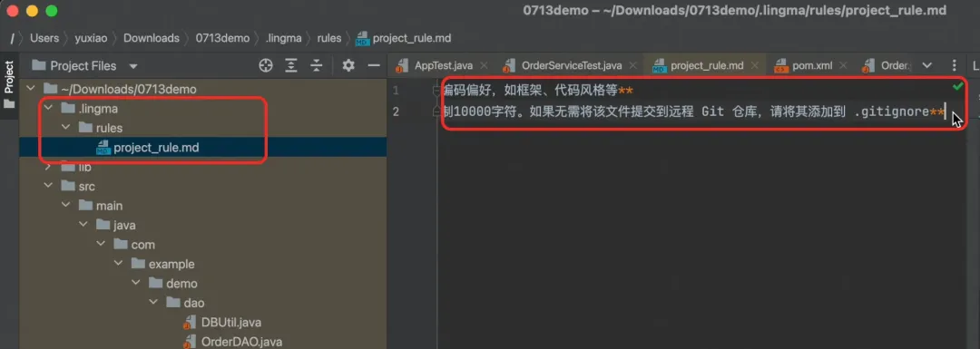Click the dao folder icon
This screenshot has height=349, width=980.
pos(172,303)
